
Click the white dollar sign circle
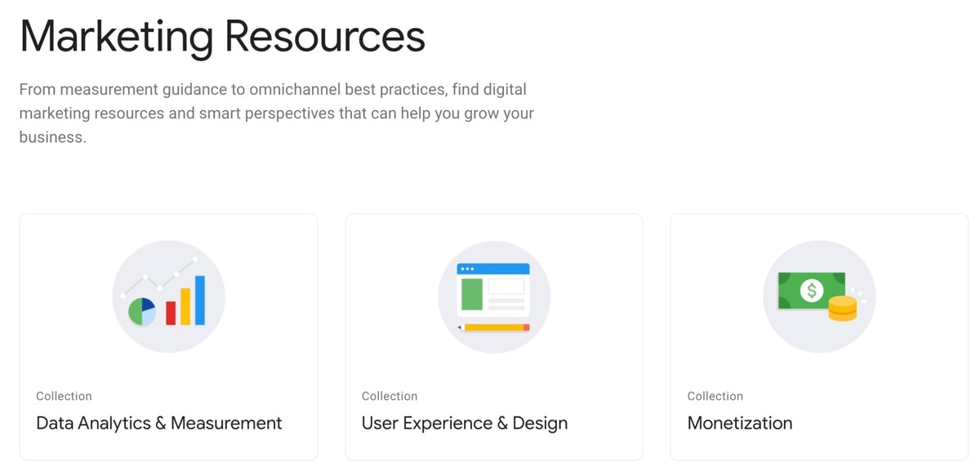[x=812, y=291]
